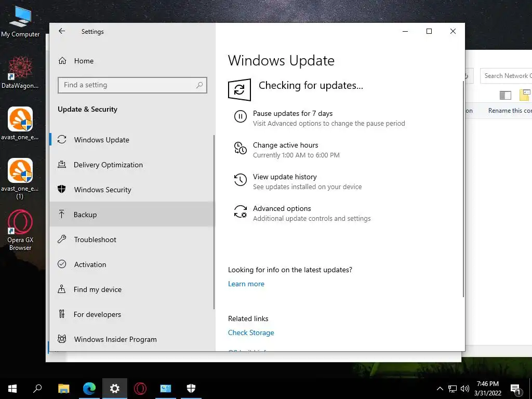Click the Find a setting search box

point(132,85)
